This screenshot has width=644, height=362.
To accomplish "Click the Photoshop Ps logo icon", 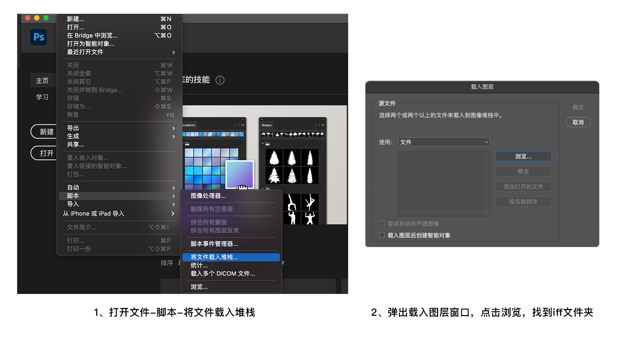I will pyautogui.click(x=39, y=37).
